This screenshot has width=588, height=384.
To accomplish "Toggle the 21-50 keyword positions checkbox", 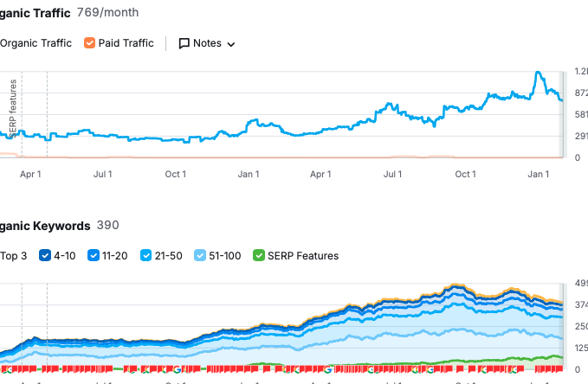I will (x=145, y=255).
